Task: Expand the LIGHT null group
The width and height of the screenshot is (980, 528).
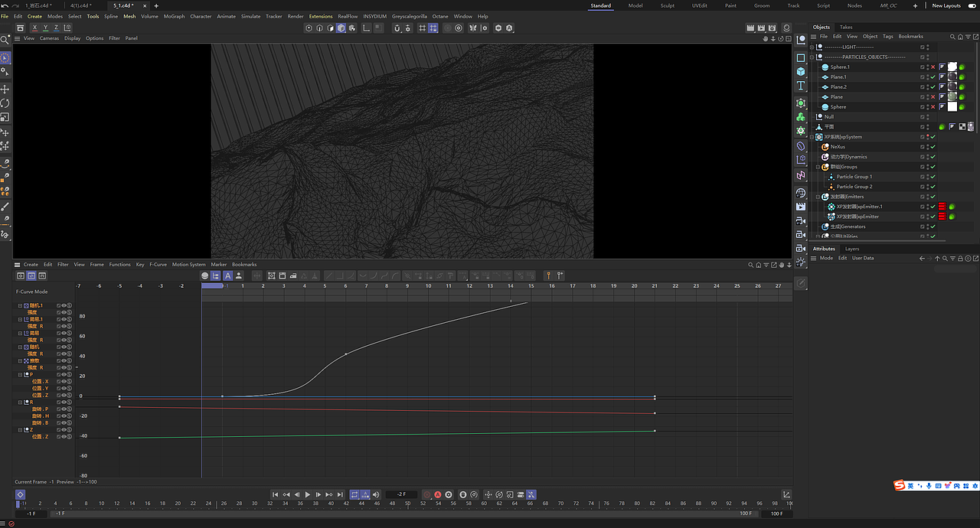Action: click(812, 47)
